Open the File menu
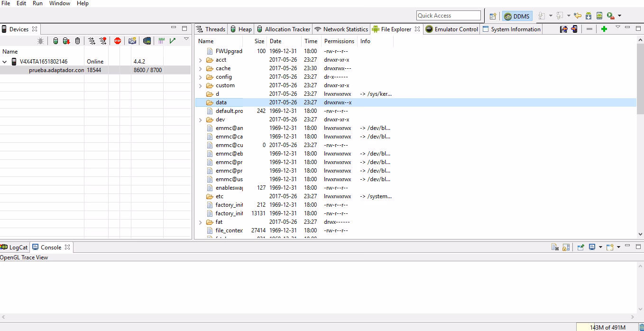Screen dimensions: 644x331 (x=6, y=3)
